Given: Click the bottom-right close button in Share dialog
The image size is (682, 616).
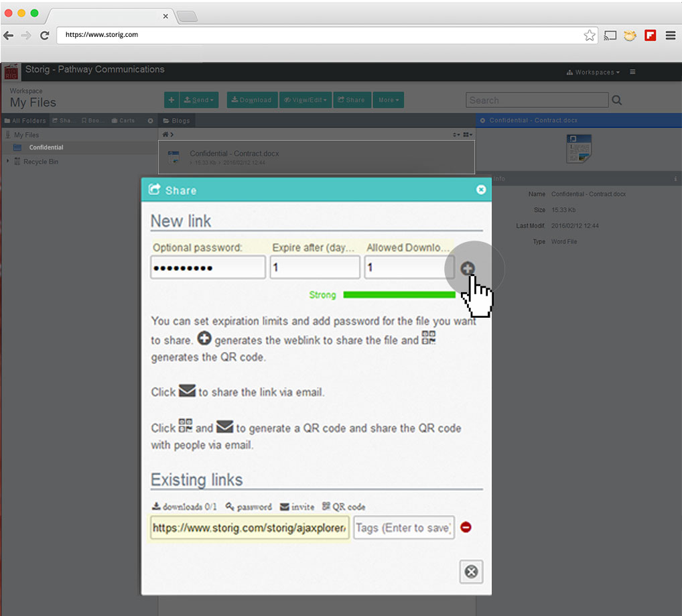Looking at the screenshot, I should [471, 572].
